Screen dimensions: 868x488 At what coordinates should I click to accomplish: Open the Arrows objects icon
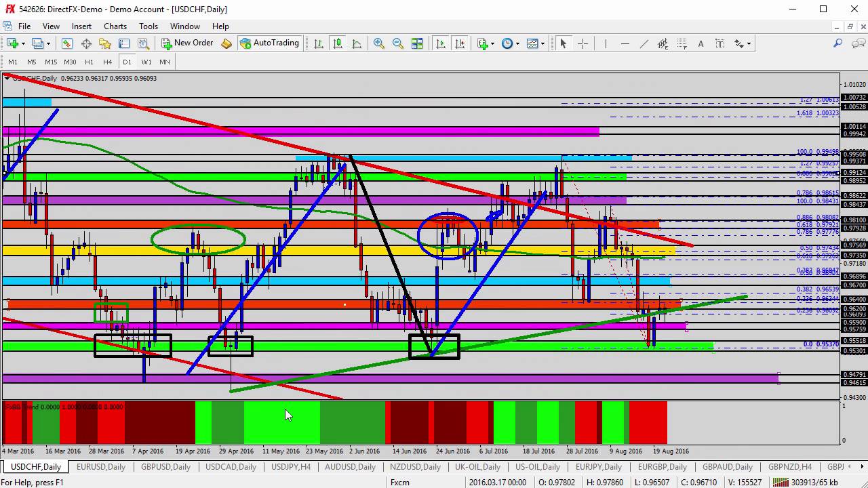tap(738, 43)
